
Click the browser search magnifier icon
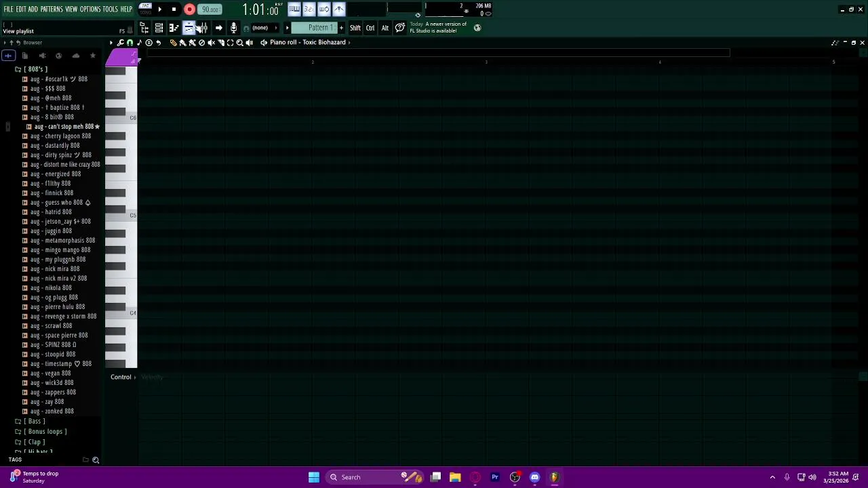click(96, 460)
